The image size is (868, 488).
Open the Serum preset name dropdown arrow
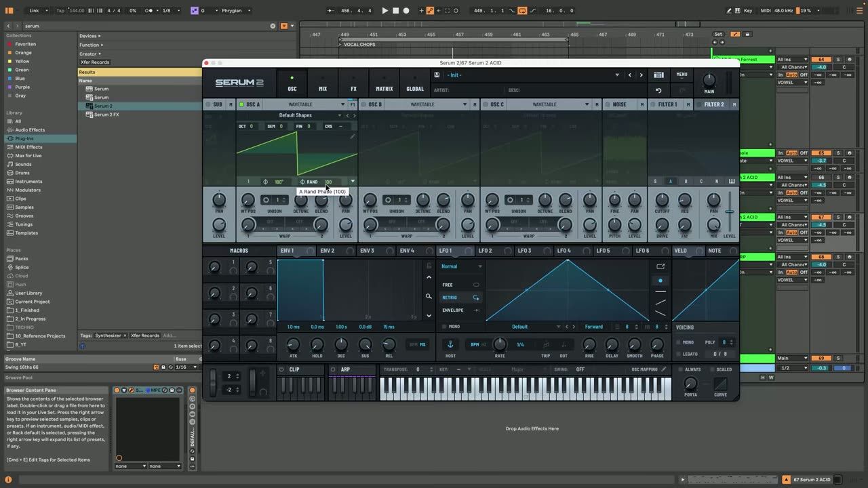[x=617, y=75]
